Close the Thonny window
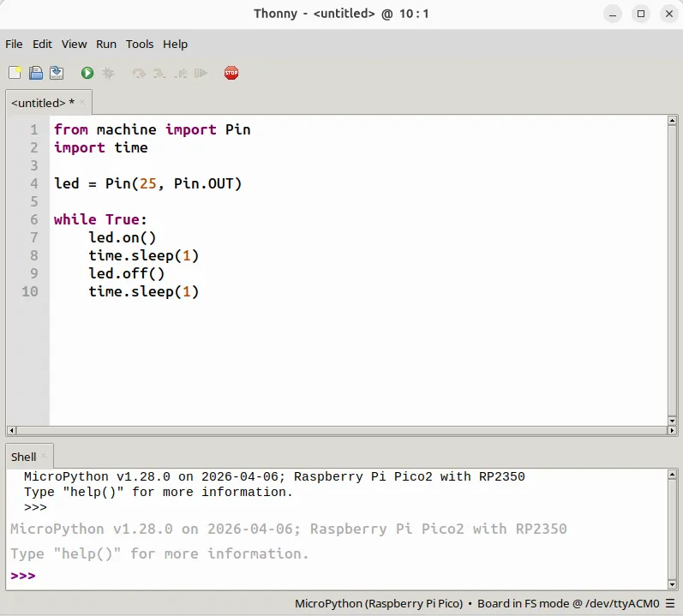The height and width of the screenshot is (616, 683). tap(669, 14)
